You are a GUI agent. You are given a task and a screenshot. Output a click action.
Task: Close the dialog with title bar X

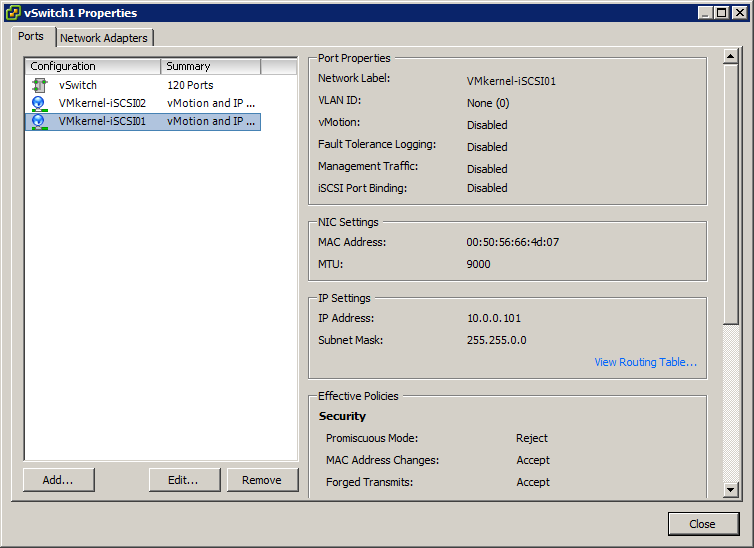point(739,13)
